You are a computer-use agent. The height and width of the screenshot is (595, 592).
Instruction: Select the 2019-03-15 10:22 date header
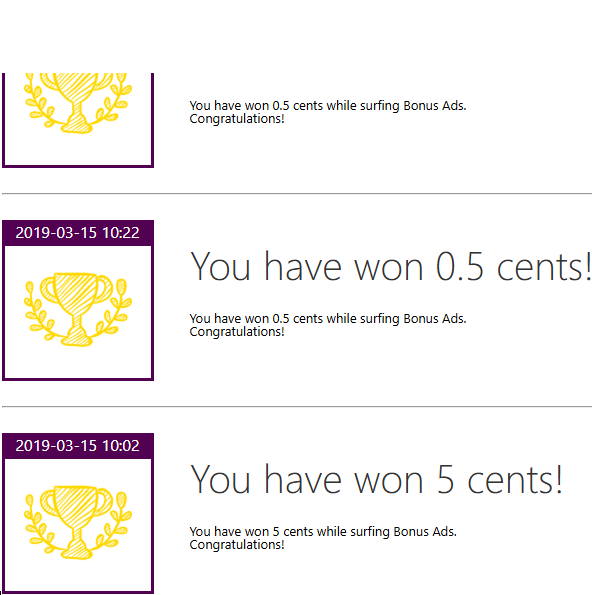[78, 233]
